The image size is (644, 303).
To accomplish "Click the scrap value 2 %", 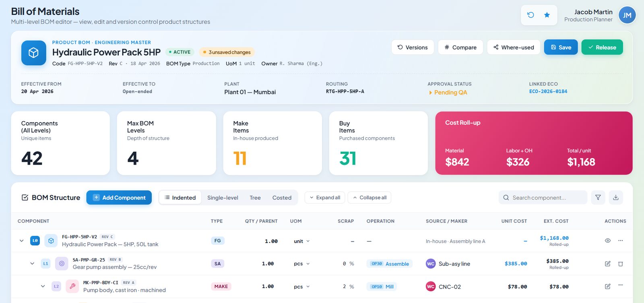I will 349,287.
